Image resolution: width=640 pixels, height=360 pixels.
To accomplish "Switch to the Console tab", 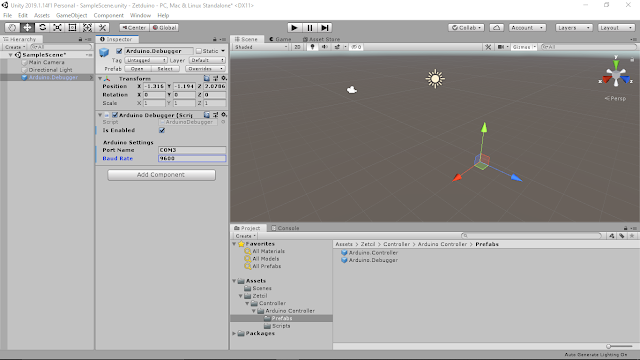I will click(x=285, y=228).
